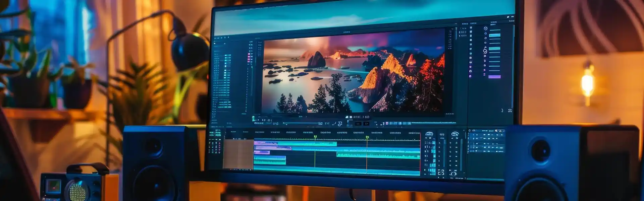Image resolution: width=644 pixels, height=201 pixels.
Task: Click the purple bar in the right panel
Action: click(x=494, y=77)
